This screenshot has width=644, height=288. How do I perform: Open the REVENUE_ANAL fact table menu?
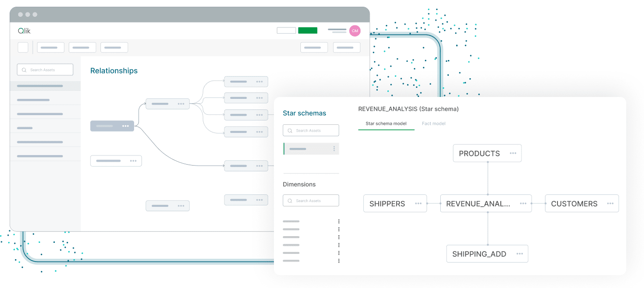[523, 203]
